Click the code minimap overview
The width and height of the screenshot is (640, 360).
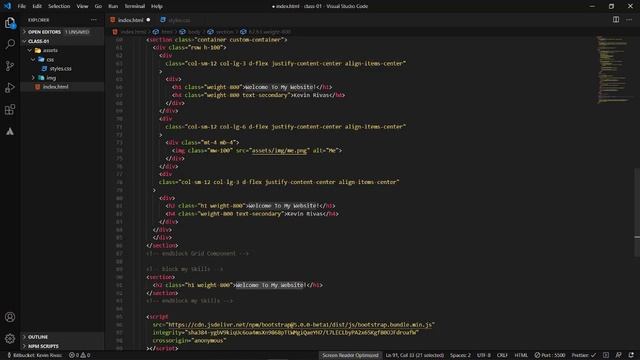pos(612,69)
